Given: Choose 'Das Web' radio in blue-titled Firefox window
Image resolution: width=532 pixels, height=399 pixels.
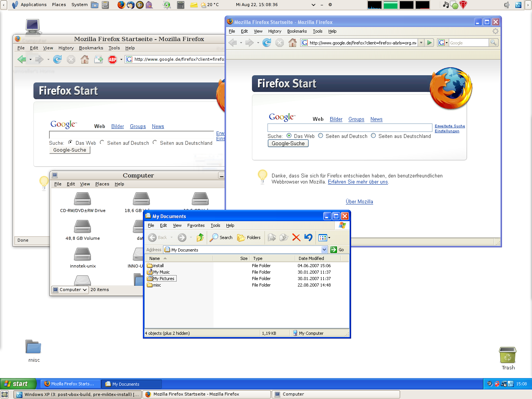Looking at the screenshot, I should pos(289,136).
